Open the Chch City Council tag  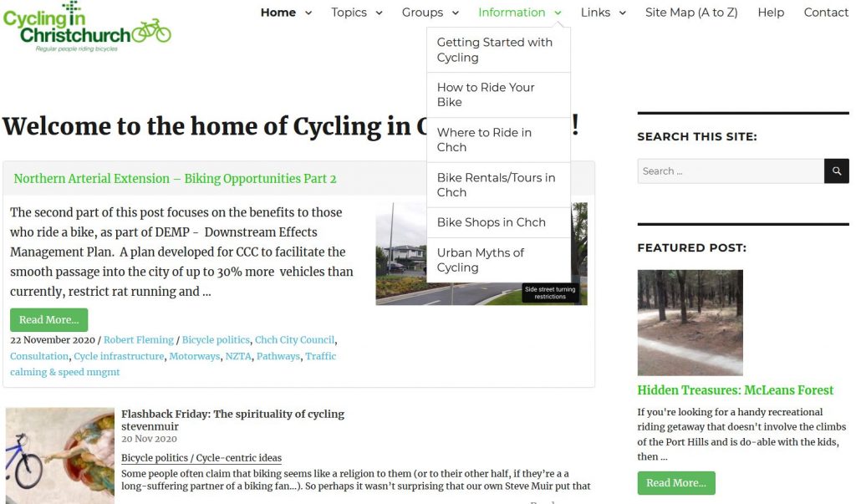[x=295, y=339]
